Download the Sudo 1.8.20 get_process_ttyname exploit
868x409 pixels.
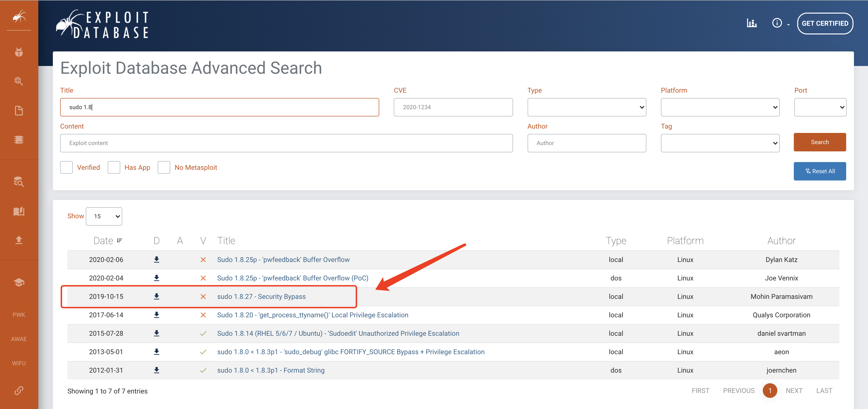click(156, 315)
